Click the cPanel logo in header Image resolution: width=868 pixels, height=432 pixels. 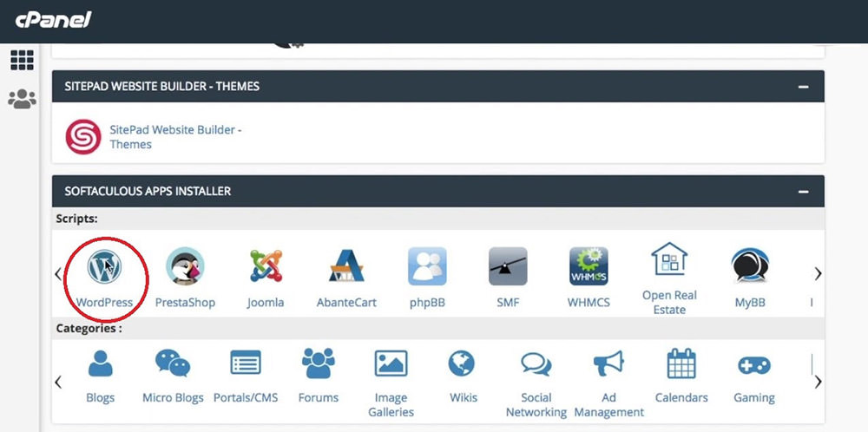[x=53, y=21]
